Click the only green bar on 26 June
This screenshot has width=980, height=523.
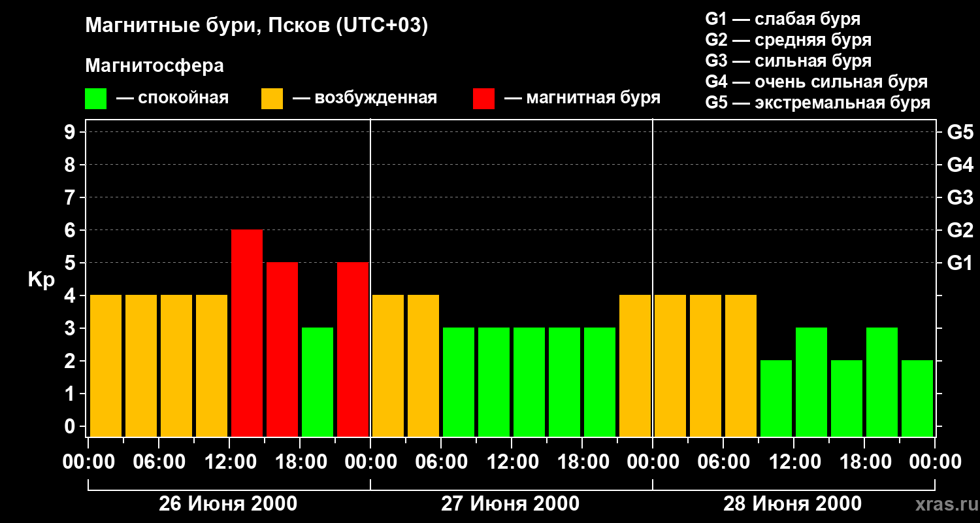(318, 382)
